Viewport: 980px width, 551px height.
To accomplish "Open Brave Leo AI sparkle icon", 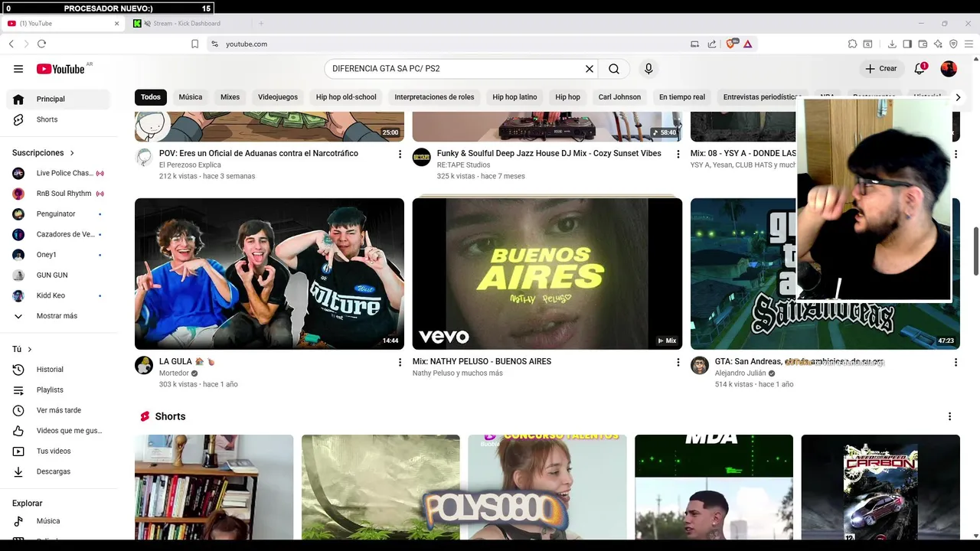I will [938, 44].
